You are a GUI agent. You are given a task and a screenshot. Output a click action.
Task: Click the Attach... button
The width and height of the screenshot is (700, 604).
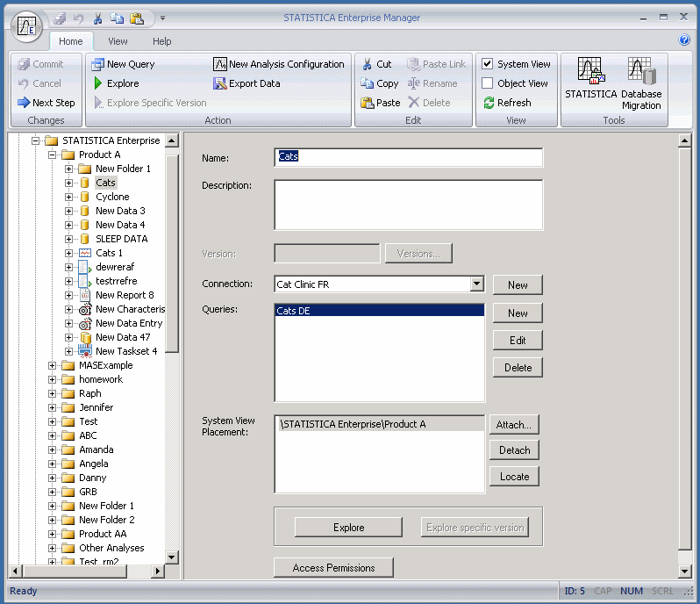pyautogui.click(x=514, y=425)
